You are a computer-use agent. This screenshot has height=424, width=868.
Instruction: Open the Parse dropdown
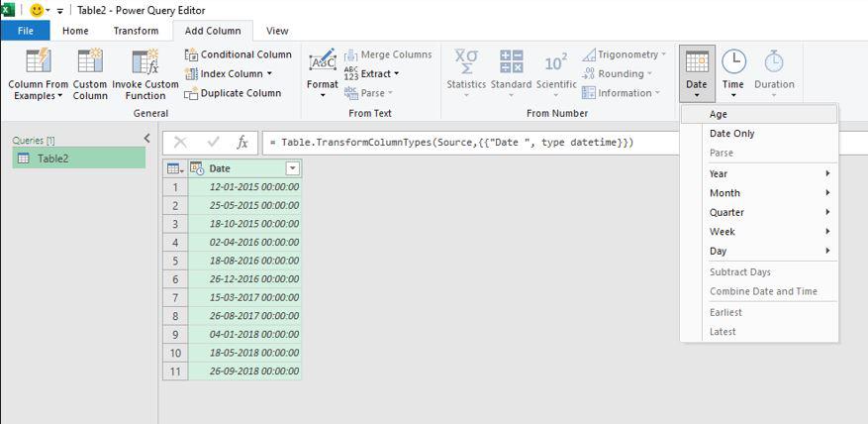click(368, 93)
